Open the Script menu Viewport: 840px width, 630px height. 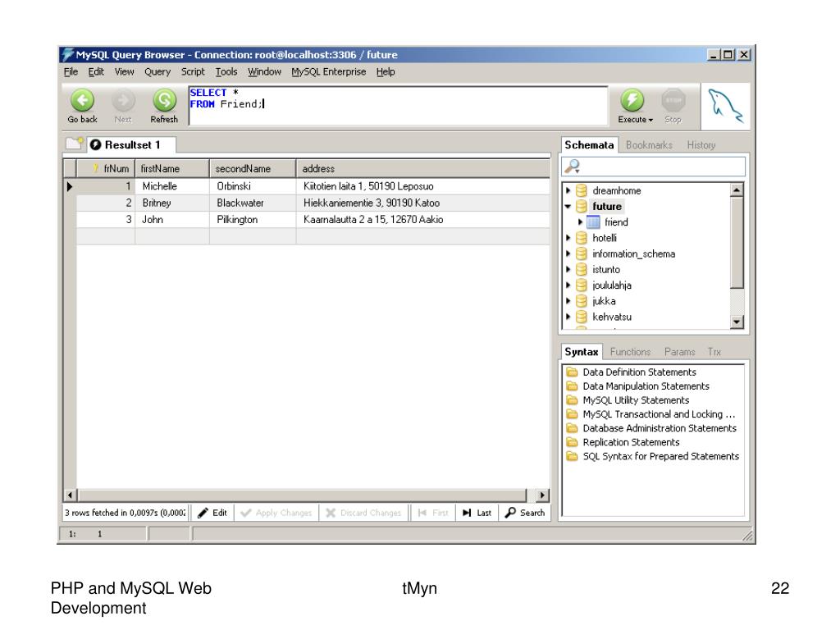click(193, 72)
